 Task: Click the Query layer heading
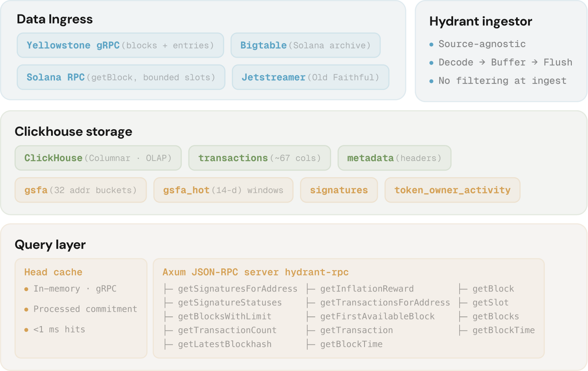(x=50, y=245)
